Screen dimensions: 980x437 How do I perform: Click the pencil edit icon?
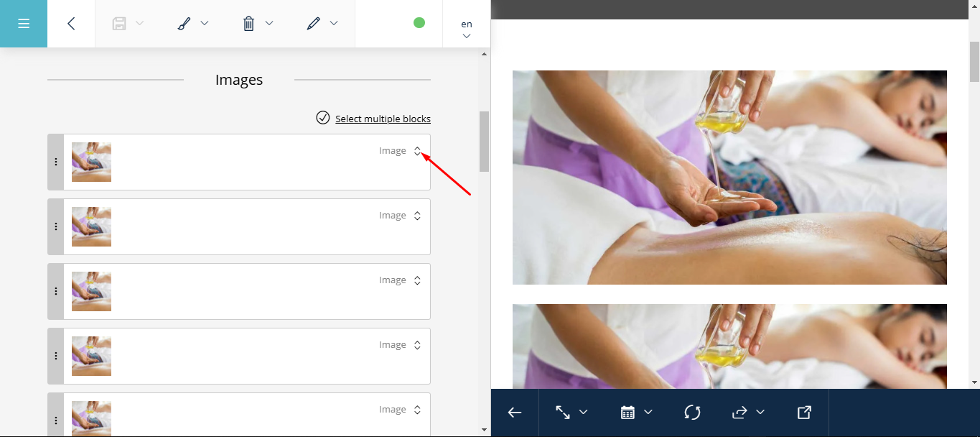click(x=313, y=24)
